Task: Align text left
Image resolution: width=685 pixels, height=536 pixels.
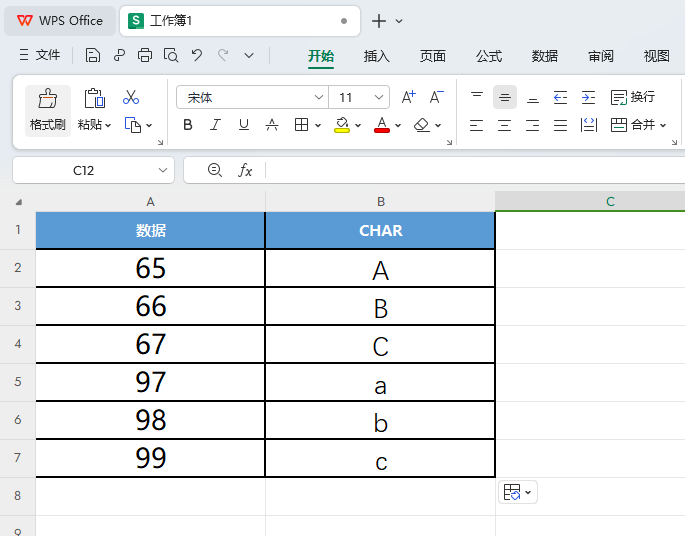Action: (x=477, y=125)
